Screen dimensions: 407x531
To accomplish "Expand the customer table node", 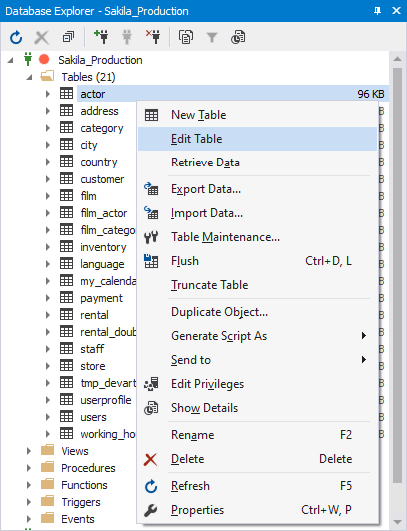I will (x=48, y=179).
